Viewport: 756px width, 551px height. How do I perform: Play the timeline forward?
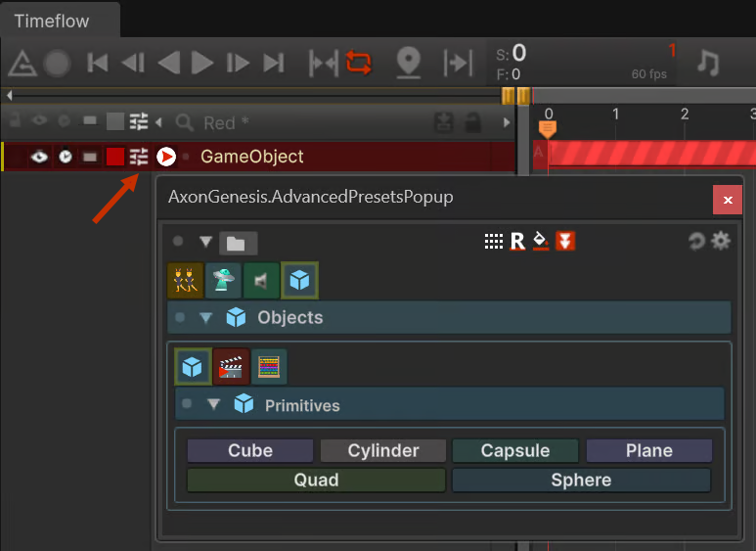pyautogui.click(x=202, y=63)
